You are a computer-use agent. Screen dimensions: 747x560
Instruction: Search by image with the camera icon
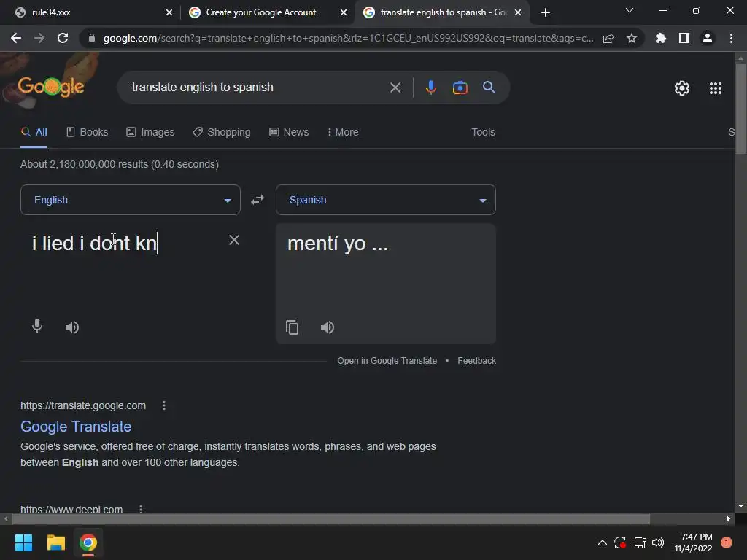(460, 87)
